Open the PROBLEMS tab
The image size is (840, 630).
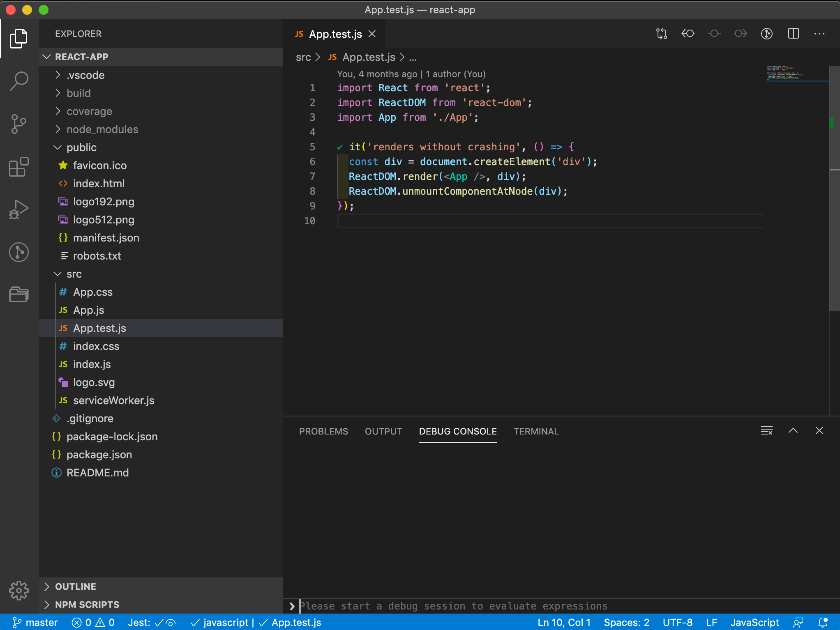pyautogui.click(x=323, y=431)
